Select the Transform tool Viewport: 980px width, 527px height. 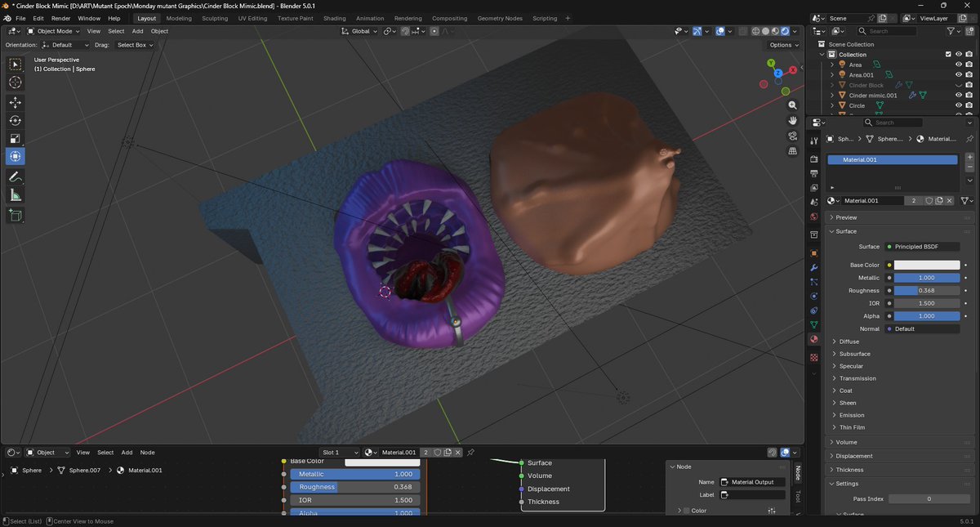(x=16, y=156)
